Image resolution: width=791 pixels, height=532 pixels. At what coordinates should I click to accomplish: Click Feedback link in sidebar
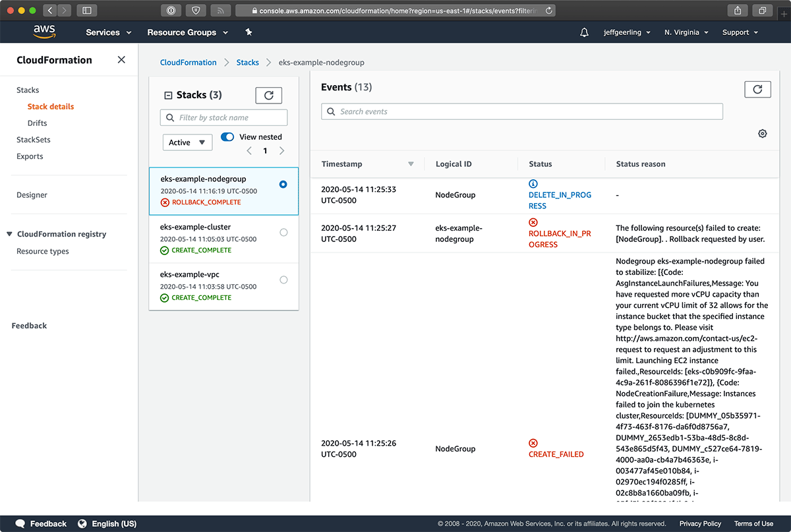(x=29, y=326)
